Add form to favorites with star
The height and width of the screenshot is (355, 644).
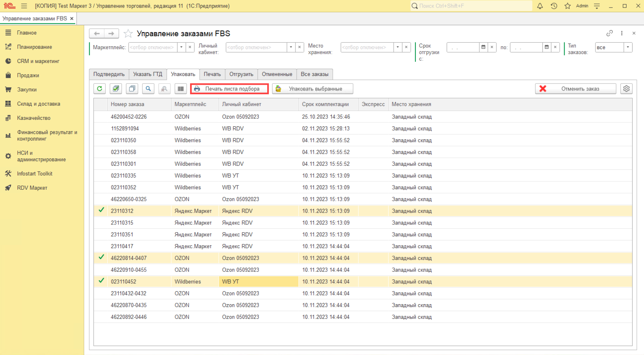tap(128, 34)
